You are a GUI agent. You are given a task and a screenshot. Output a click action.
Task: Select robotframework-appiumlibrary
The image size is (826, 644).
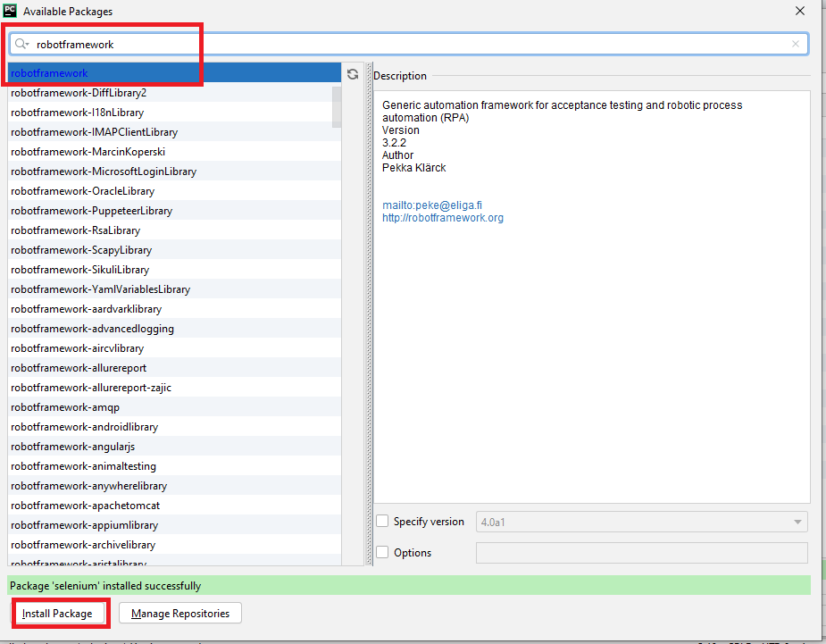tap(174, 525)
